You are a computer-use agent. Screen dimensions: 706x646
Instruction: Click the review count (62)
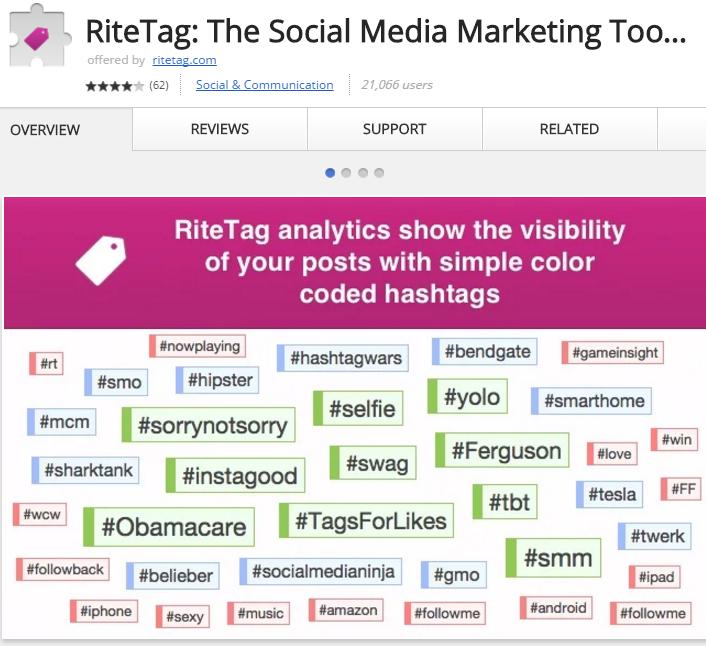(159, 86)
